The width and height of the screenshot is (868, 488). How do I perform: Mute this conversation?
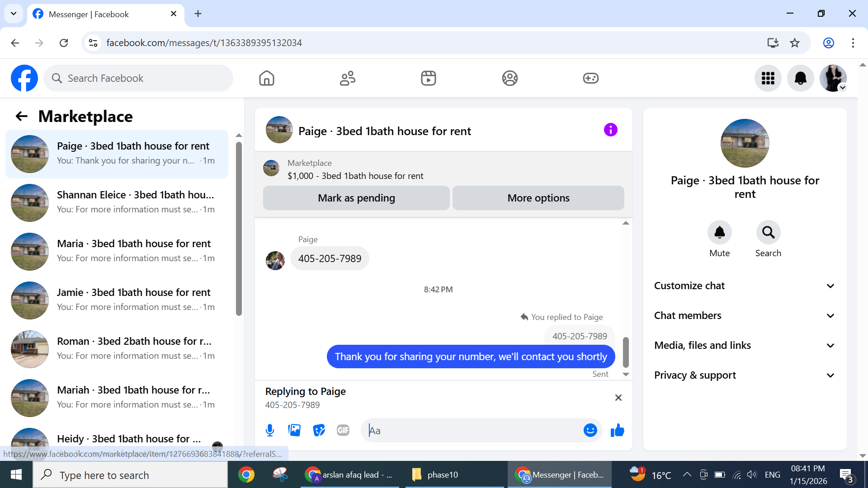coord(719,232)
